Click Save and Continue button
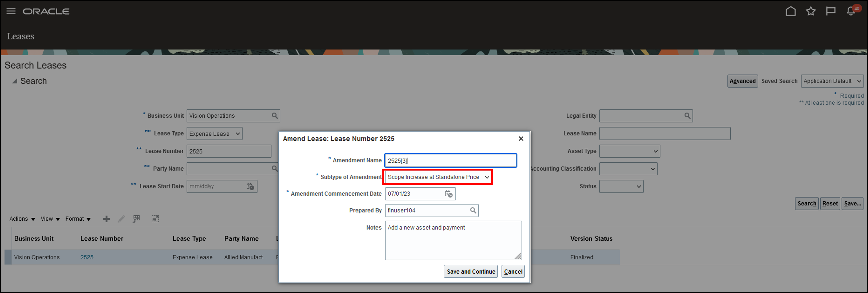Screen dimensions: 868x293 click(470, 272)
